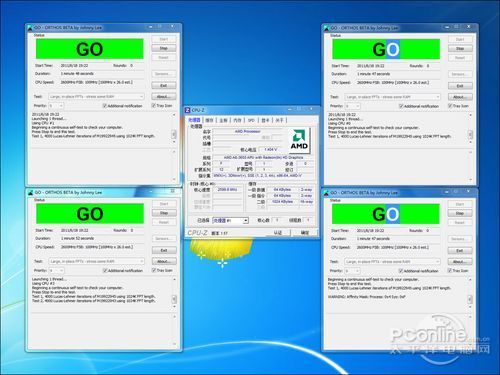Open the Priority dropdown in bottom-left ORTHOS window
This screenshot has width=500, height=375.
pos(57,270)
